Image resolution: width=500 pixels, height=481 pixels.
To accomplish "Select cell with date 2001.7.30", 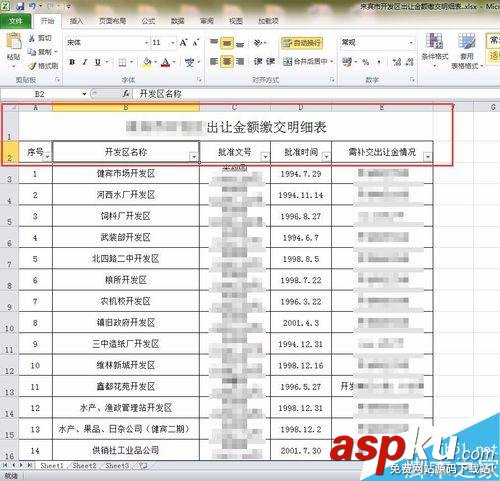I will point(301,451).
